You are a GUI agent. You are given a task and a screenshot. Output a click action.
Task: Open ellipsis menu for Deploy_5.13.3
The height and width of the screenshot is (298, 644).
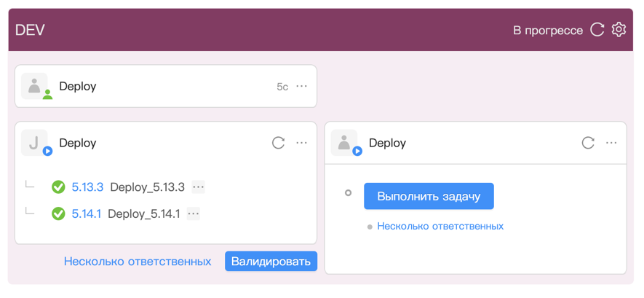coord(199,187)
